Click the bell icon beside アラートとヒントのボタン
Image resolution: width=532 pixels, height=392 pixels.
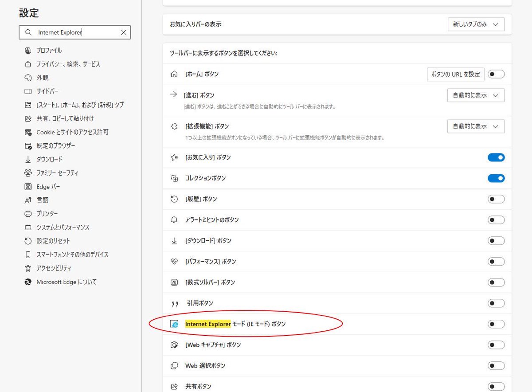click(x=174, y=220)
